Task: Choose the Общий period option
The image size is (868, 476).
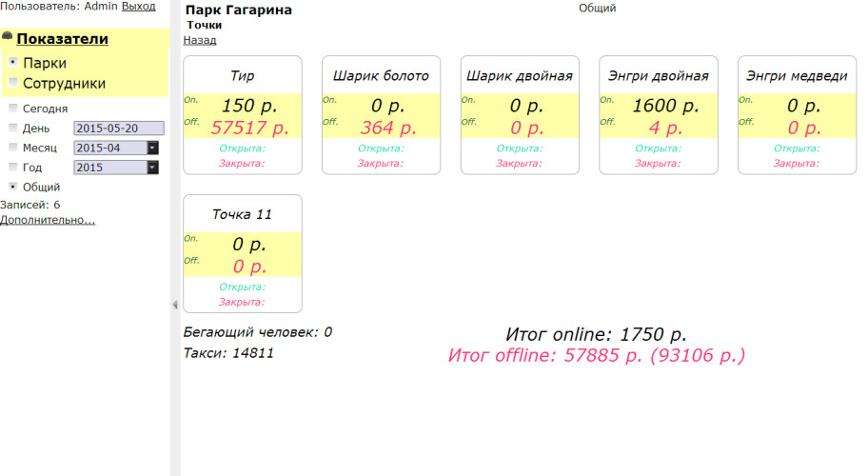Action: [13, 187]
